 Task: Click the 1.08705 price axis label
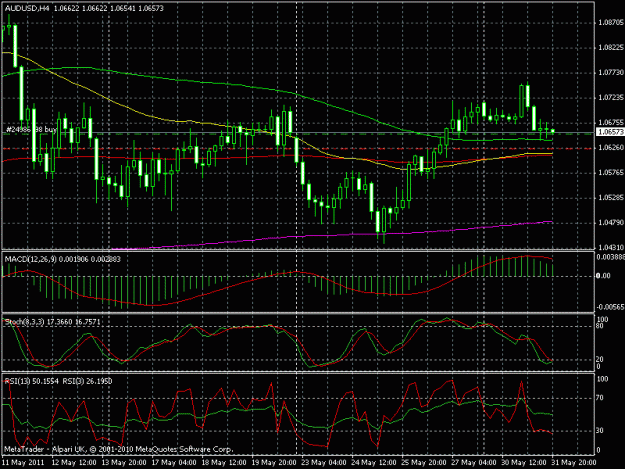pyautogui.click(x=611, y=23)
